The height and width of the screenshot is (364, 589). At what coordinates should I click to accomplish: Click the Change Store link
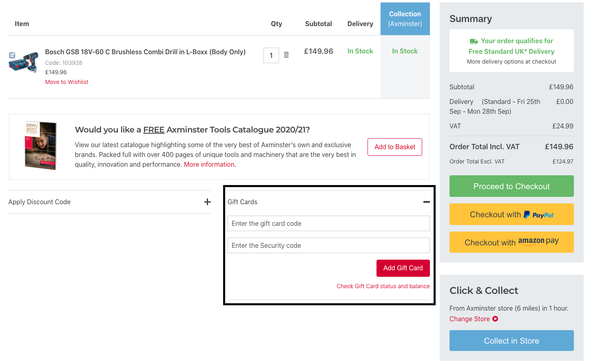[x=474, y=319]
